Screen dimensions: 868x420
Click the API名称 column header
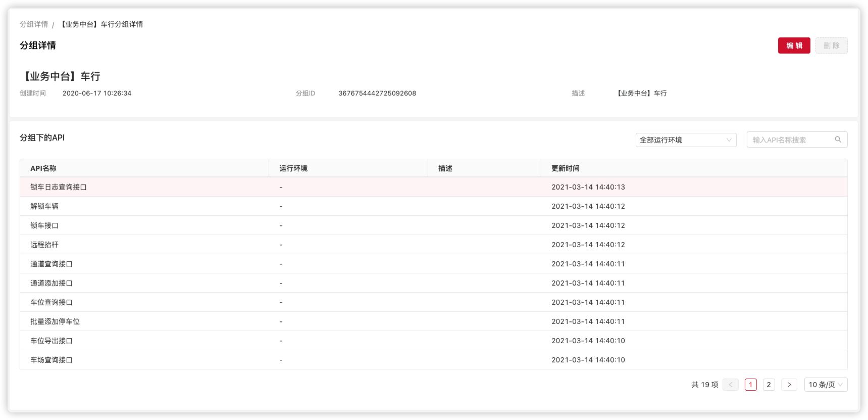click(x=43, y=168)
